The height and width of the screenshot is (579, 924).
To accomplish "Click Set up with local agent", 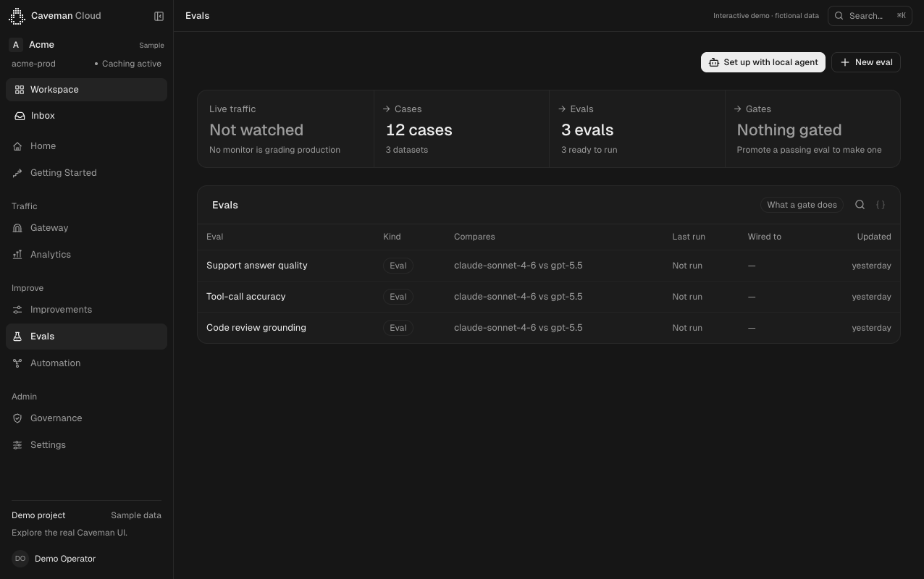I will (763, 62).
